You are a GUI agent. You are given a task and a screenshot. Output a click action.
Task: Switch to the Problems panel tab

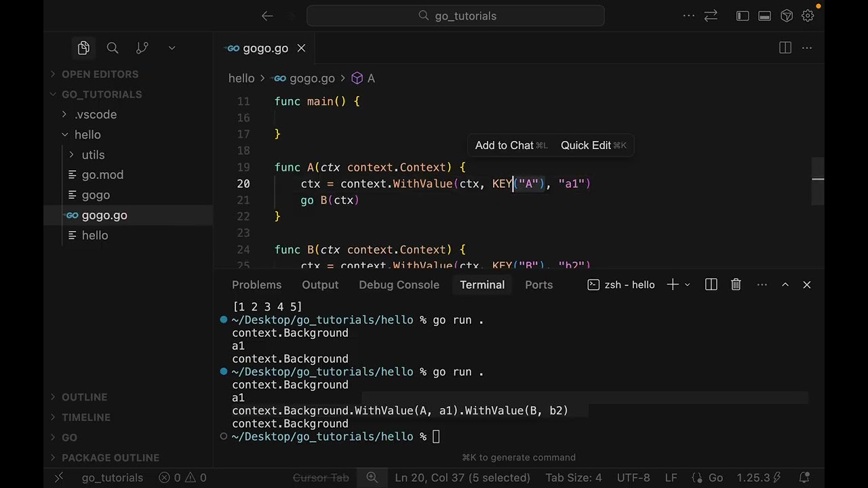point(256,285)
